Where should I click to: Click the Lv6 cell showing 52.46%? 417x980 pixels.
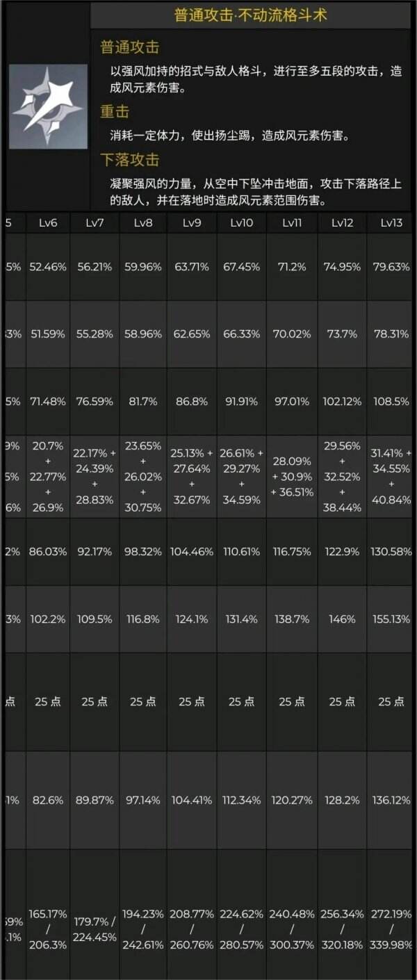(x=48, y=267)
